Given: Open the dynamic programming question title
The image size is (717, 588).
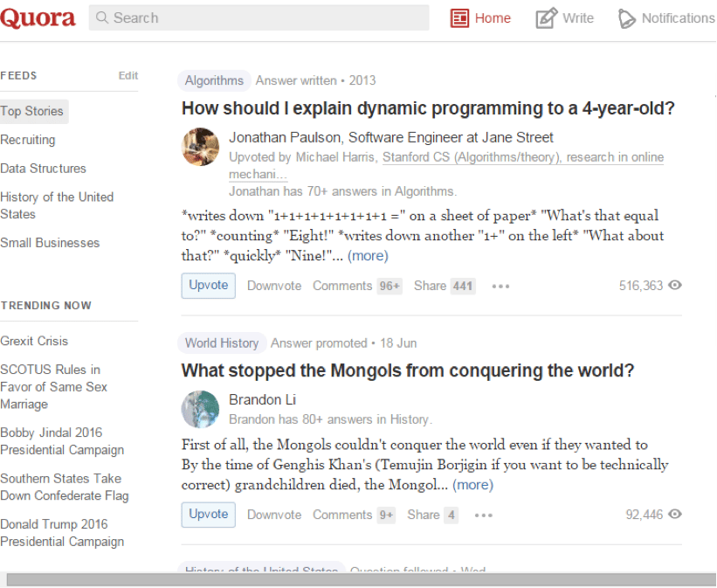Looking at the screenshot, I should click(428, 108).
